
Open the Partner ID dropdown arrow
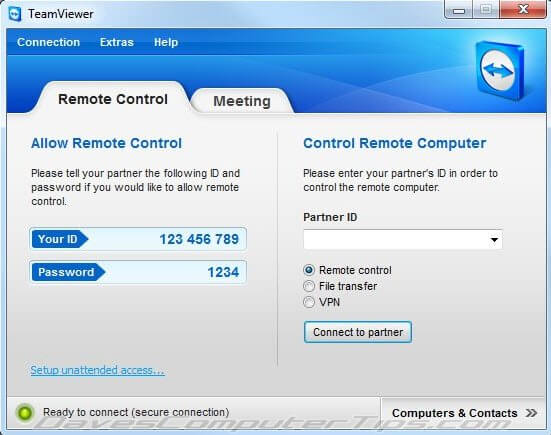tap(494, 240)
